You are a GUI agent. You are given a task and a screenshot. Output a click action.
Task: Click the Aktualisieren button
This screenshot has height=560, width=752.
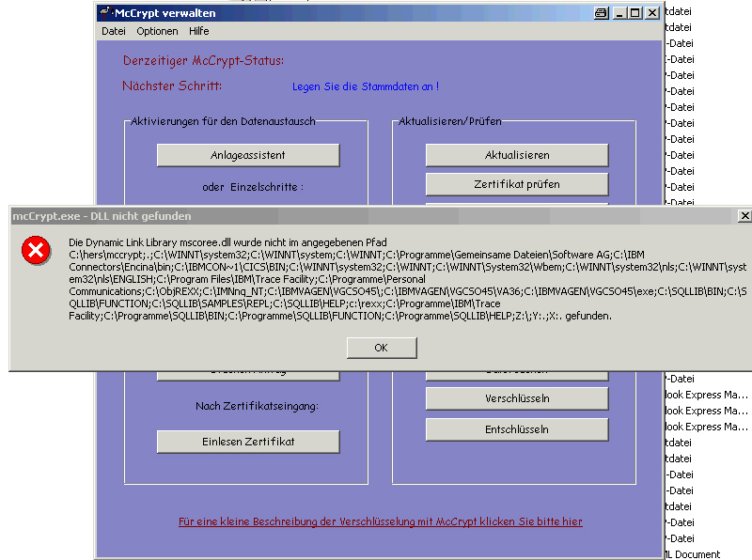(517, 155)
